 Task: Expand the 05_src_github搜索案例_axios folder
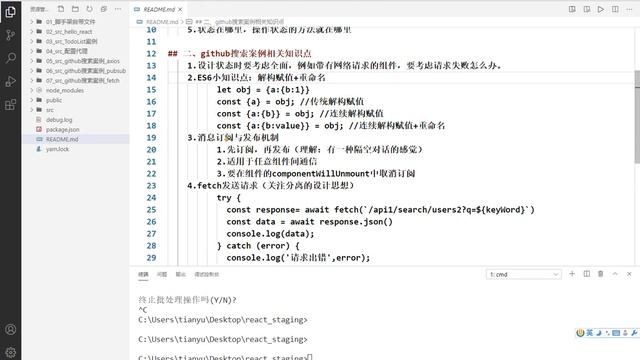click(x=76, y=61)
